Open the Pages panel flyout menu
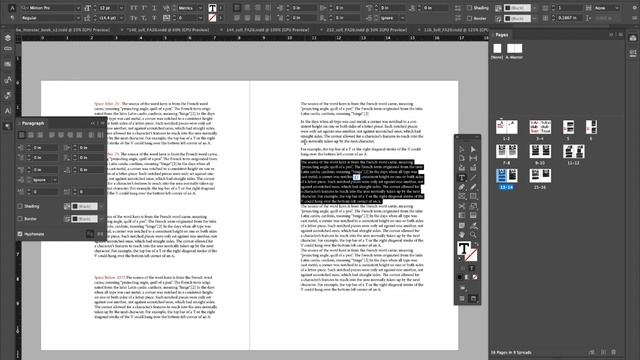The image size is (640, 360). 621,35
